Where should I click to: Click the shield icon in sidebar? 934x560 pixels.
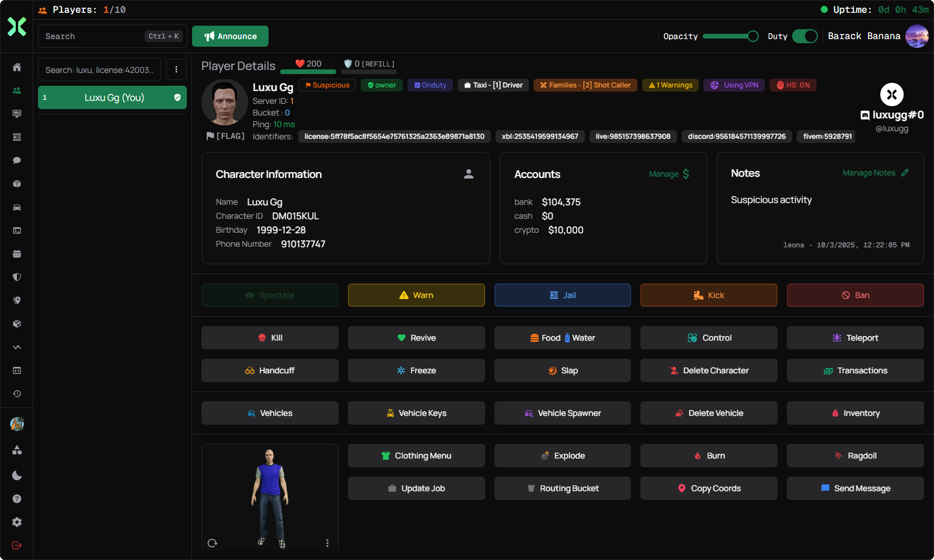tap(17, 277)
